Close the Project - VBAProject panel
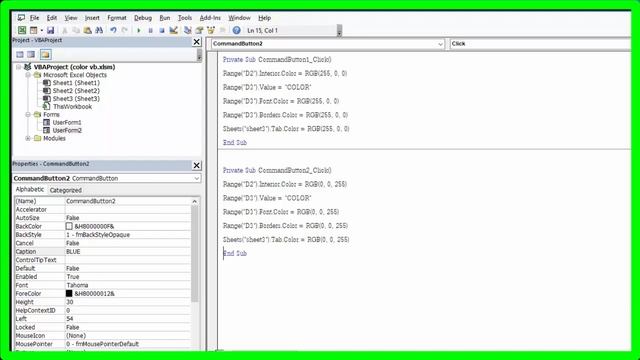The height and width of the screenshot is (360, 640). tap(197, 42)
